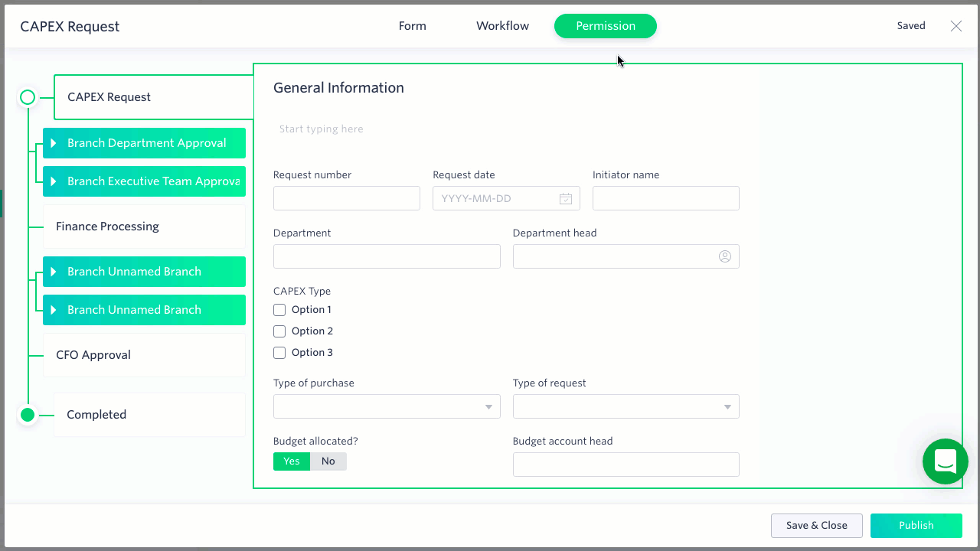The height and width of the screenshot is (551, 980).
Task: Click the CAPEX Request start step circle
Action: pos(28,97)
